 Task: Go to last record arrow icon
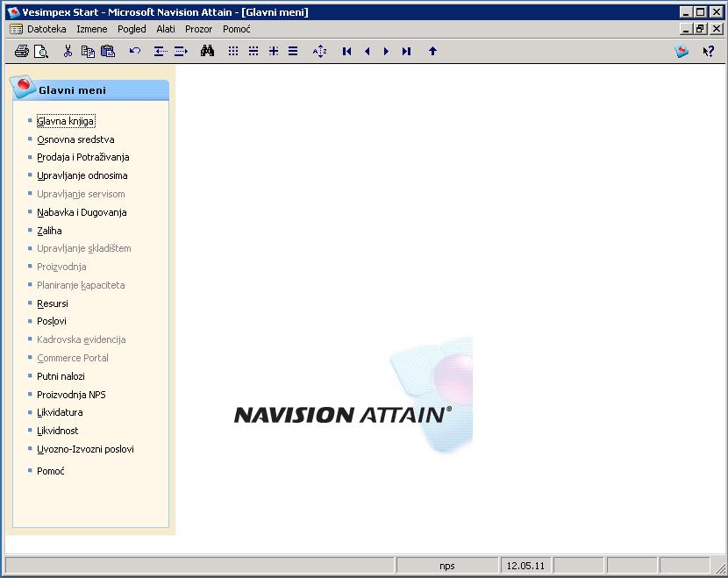[406, 51]
